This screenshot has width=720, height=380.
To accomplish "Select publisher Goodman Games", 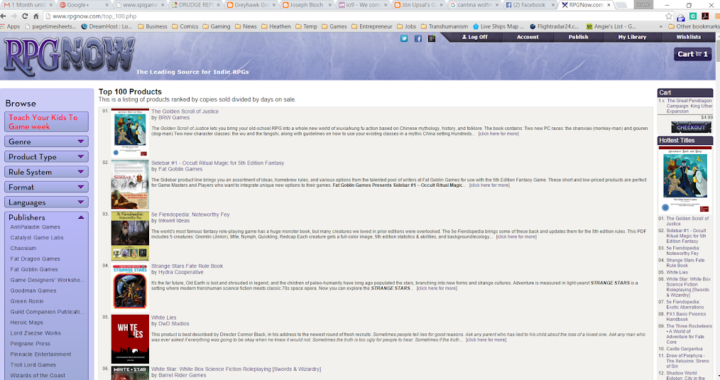I will (33, 291).
